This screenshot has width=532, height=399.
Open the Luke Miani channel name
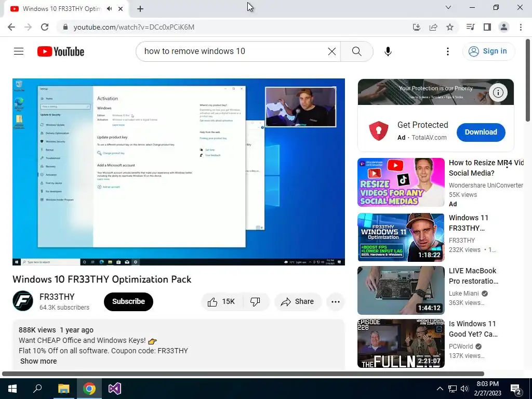point(464,294)
